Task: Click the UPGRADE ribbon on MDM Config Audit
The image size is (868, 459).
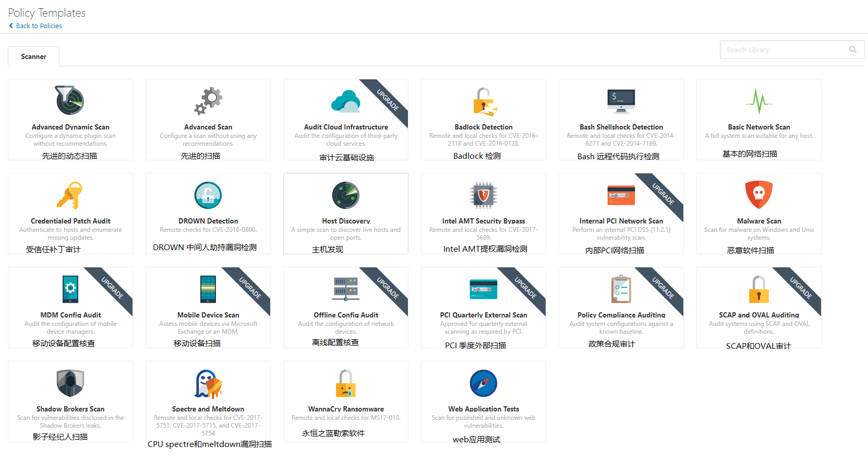Action: click(x=114, y=287)
